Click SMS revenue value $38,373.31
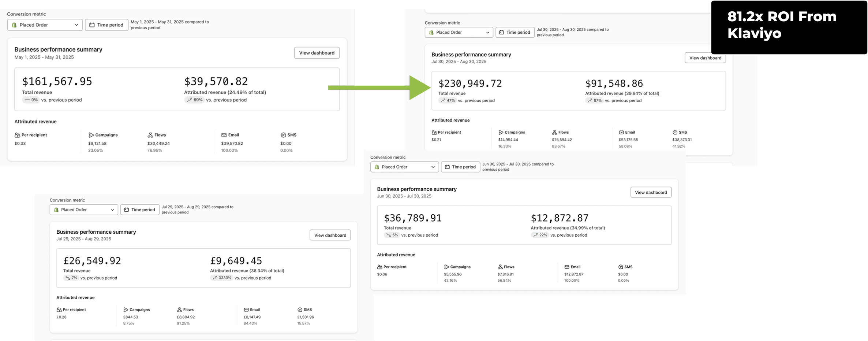Viewport: 868px width, 341px height. tap(682, 140)
